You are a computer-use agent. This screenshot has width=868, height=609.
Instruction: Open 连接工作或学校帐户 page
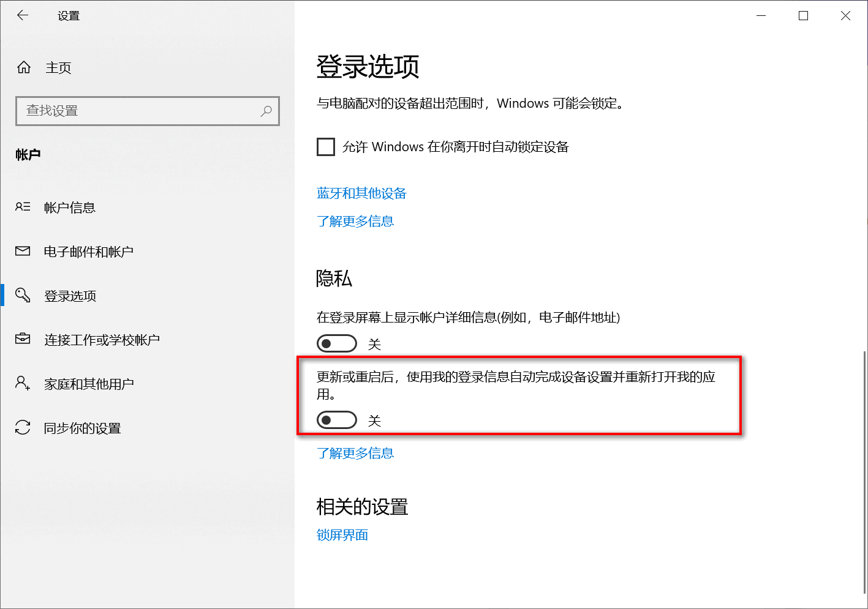tap(102, 340)
